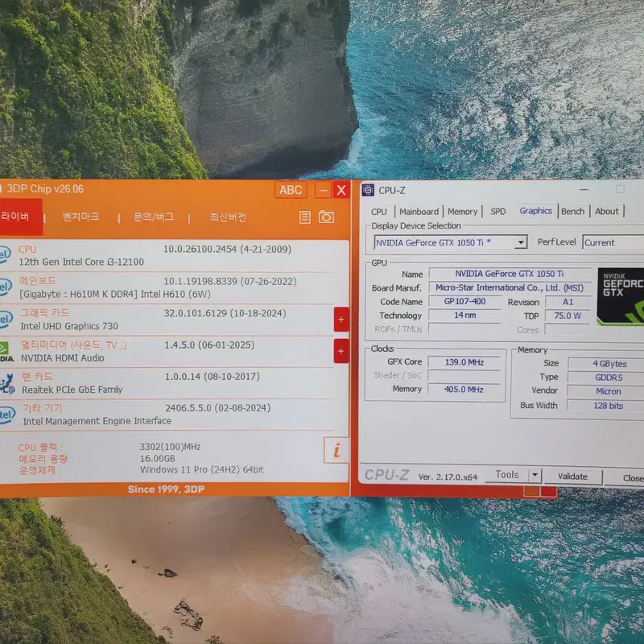This screenshot has width=644, height=644.
Task: Open the 최신버전 tab in 3DP Chip
Action: pyautogui.click(x=228, y=217)
